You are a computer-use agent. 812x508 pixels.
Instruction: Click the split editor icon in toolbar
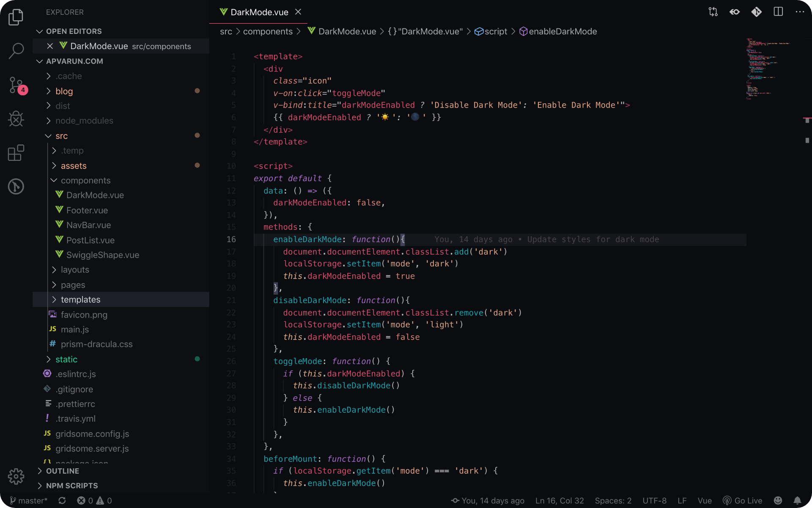[x=778, y=12]
